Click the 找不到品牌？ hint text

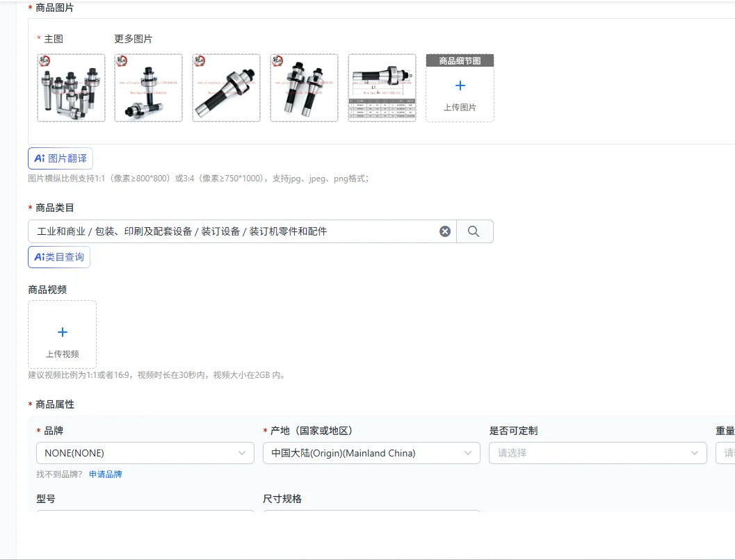(x=60, y=475)
